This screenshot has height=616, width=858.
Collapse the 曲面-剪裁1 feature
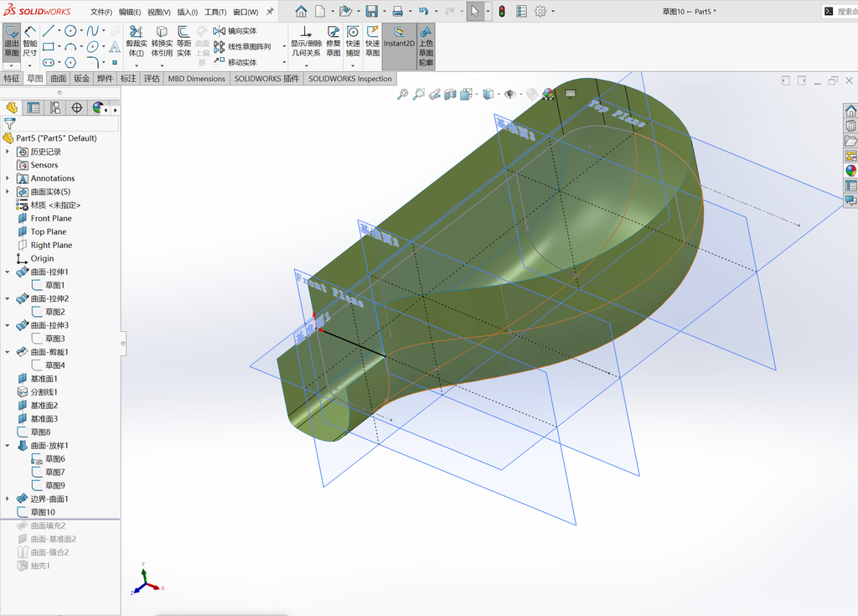7,352
